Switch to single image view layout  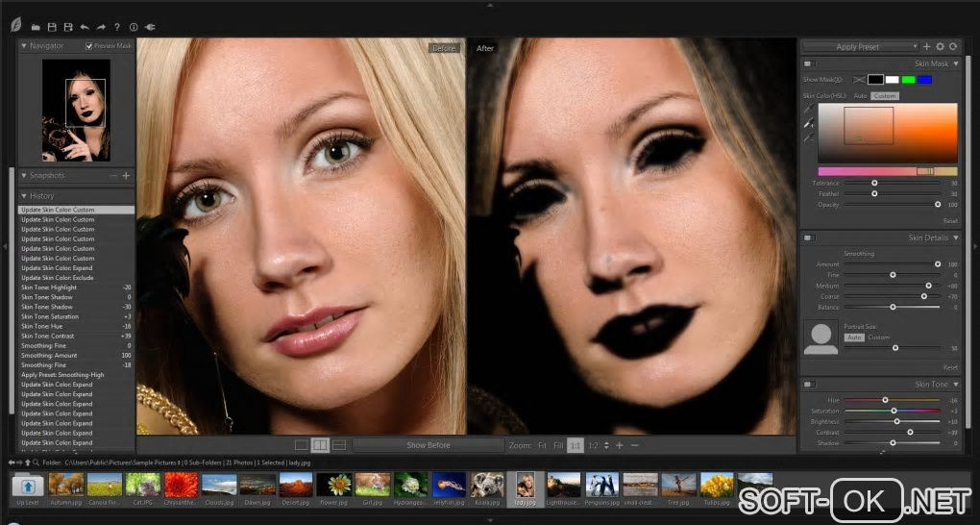coord(302,445)
